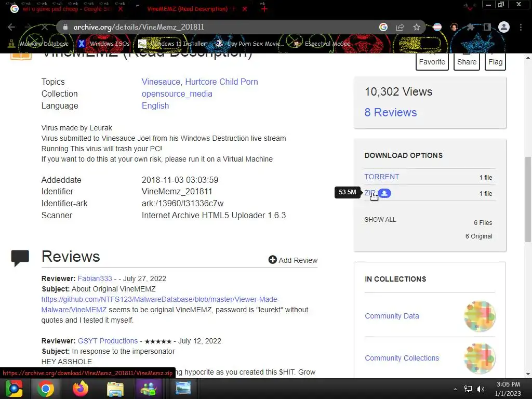Click the Community Data thumbnail image
The width and height of the screenshot is (532, 399).
click(480, 316)
